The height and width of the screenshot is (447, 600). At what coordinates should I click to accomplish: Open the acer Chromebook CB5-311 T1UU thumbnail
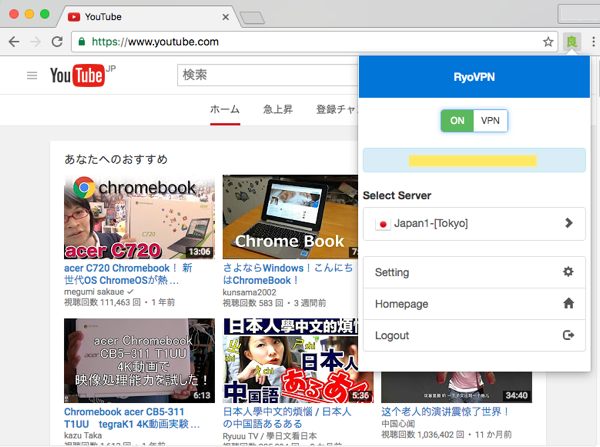pos(139,360)
